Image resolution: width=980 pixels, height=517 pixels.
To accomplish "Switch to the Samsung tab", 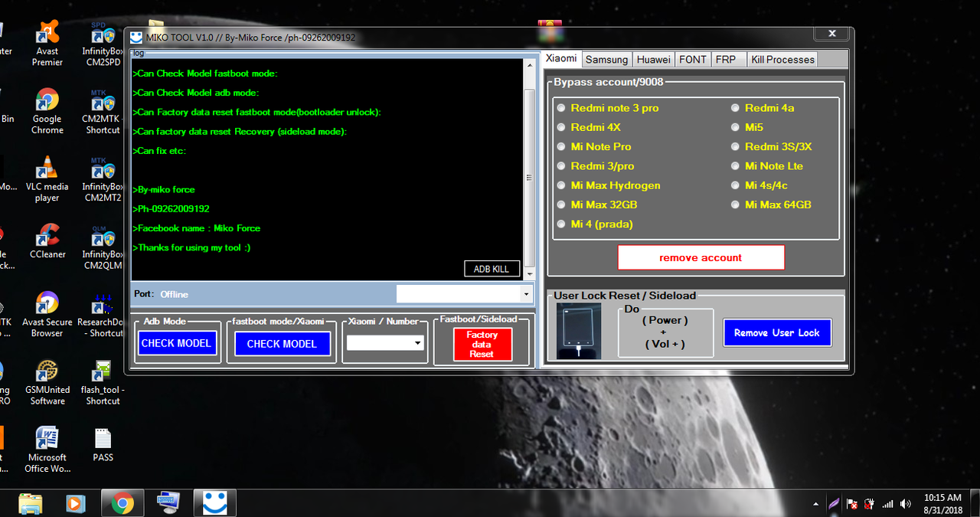I will tap(606, 59).
